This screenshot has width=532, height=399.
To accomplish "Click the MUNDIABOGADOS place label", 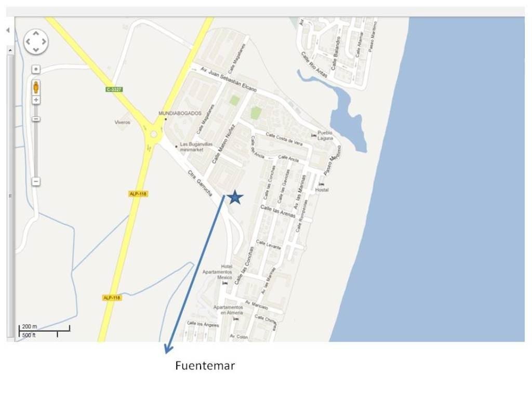I will point(180,113).
